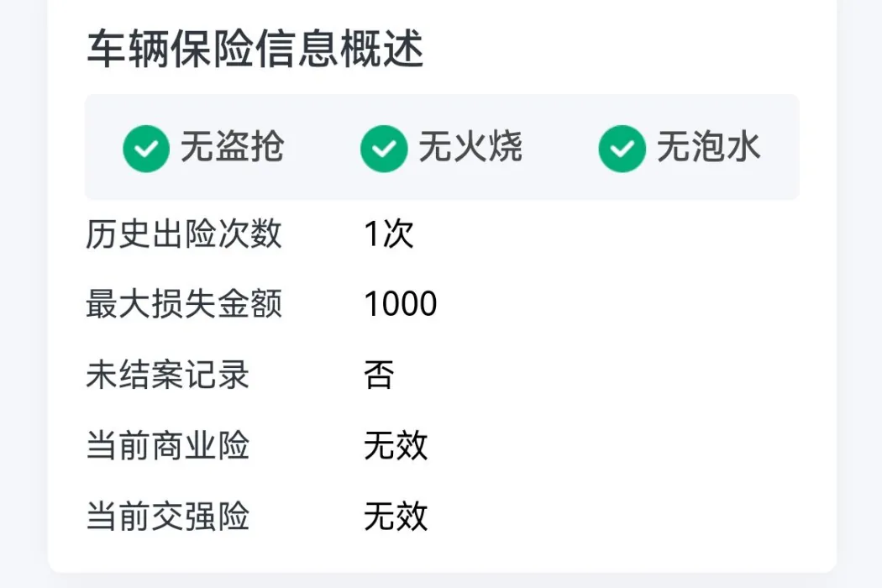This screenshot has height=588, width=882.
Task: Select the 无火烧 status label
Action: (470, 147)
